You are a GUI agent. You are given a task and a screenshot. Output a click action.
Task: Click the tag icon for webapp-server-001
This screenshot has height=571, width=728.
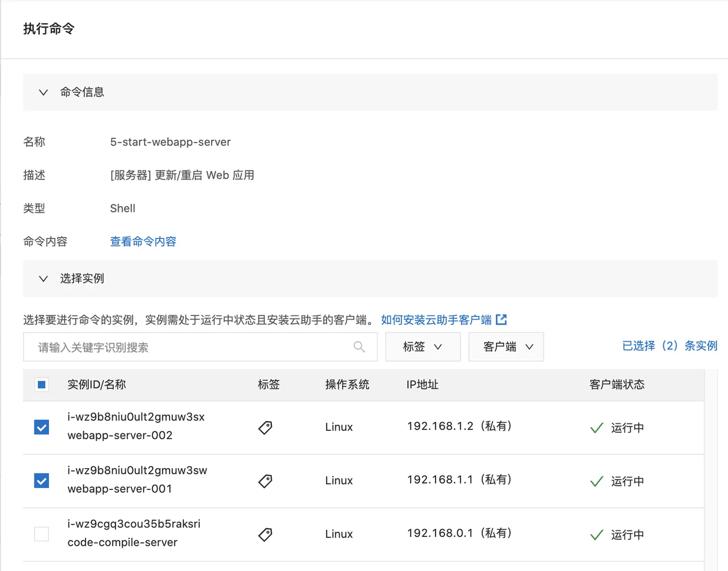[x=265, y=481]
